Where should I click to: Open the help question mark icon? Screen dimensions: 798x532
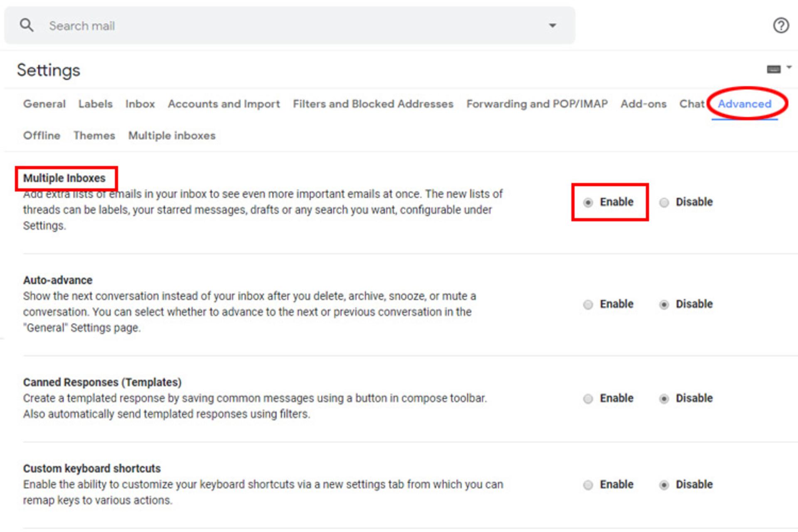click(781, 25)
